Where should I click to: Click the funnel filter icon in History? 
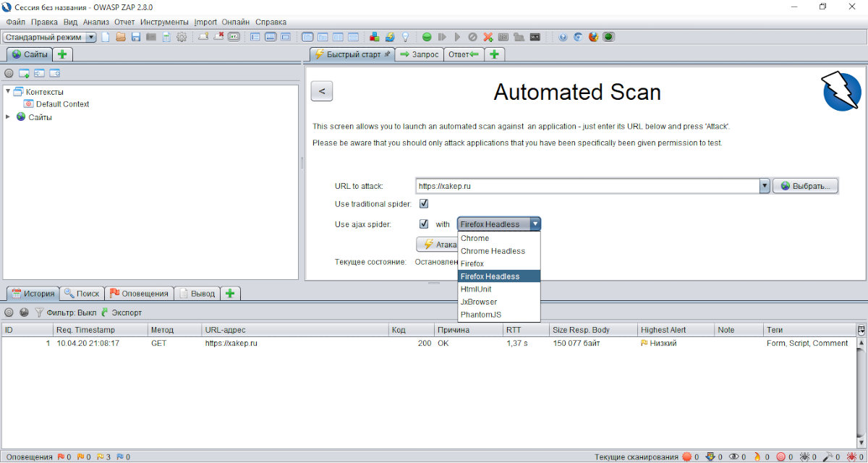[x=39, y=313]
